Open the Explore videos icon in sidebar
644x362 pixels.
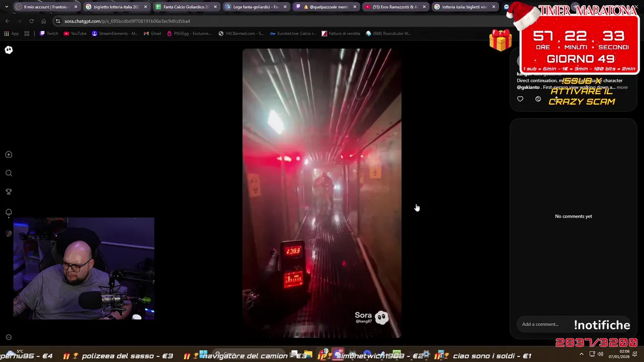pyautogui.click(x=9, y=154)
